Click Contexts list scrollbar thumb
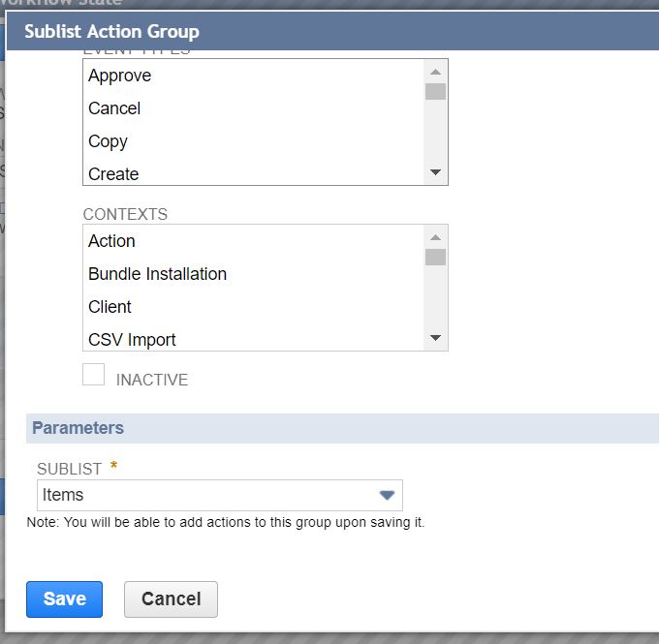The width and height of the screenshot is (659, 644). click(435, 258)
